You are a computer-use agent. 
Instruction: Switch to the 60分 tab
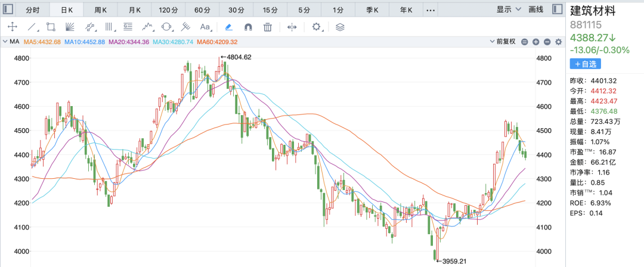(x=203, y=10)
